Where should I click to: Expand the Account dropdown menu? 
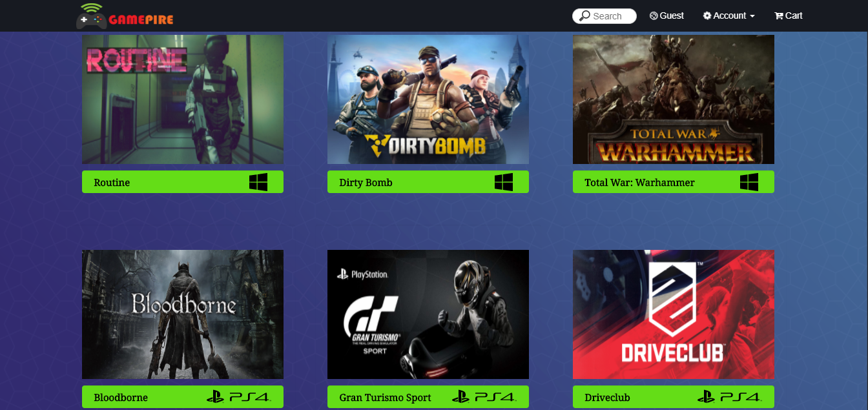[729, 15]
